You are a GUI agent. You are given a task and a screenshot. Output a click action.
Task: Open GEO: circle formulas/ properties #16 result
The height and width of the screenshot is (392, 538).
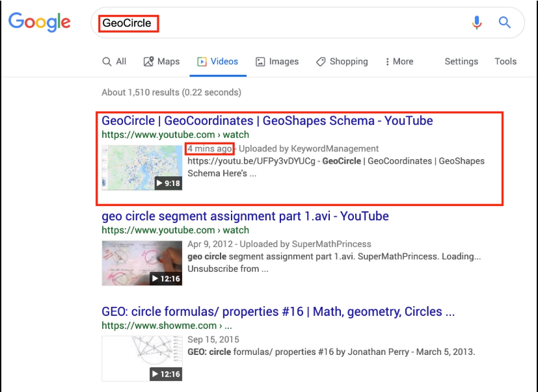[x=278, y=311]
